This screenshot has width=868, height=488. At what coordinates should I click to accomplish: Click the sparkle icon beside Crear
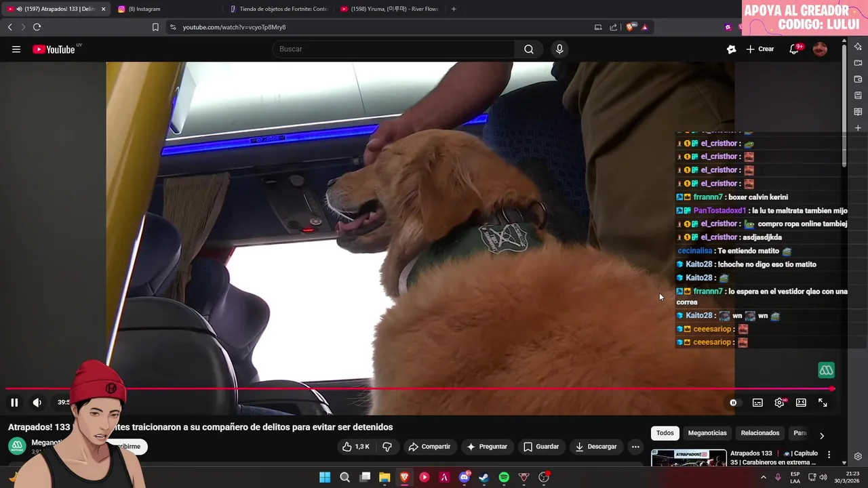click(731, 49)
